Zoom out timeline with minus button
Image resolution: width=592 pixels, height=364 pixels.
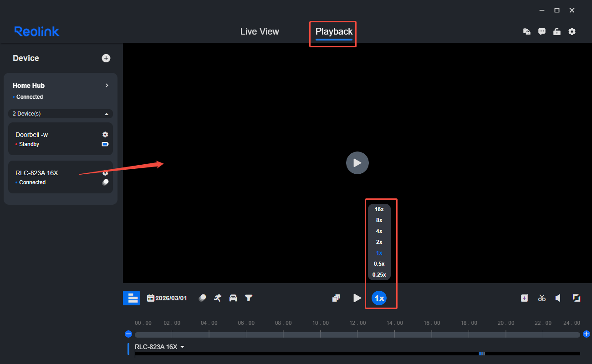pyautogui.click(x=128, y=334)
